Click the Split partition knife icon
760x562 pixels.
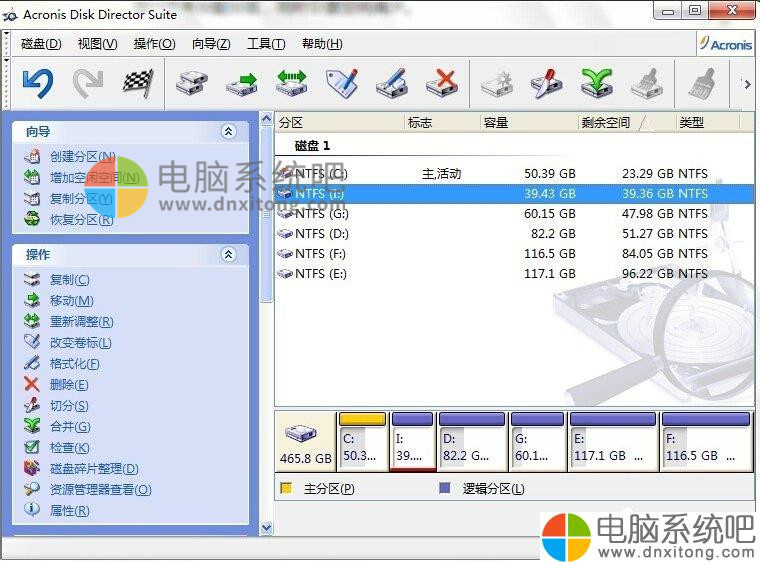[547, 83]
